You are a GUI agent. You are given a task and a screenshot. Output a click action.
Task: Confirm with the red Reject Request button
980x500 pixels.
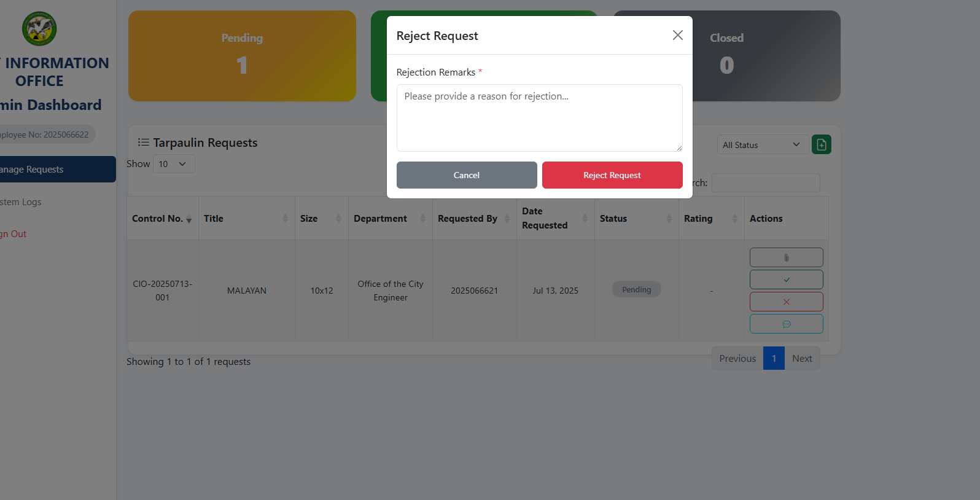pyautogui.click(x=612, y=175)
